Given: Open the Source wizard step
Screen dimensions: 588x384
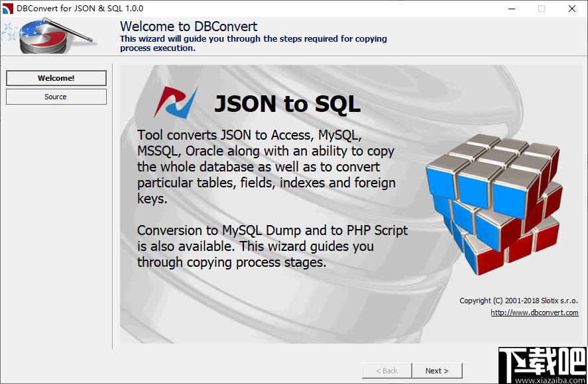Looking at the screenshot, I should coord(56,97).
